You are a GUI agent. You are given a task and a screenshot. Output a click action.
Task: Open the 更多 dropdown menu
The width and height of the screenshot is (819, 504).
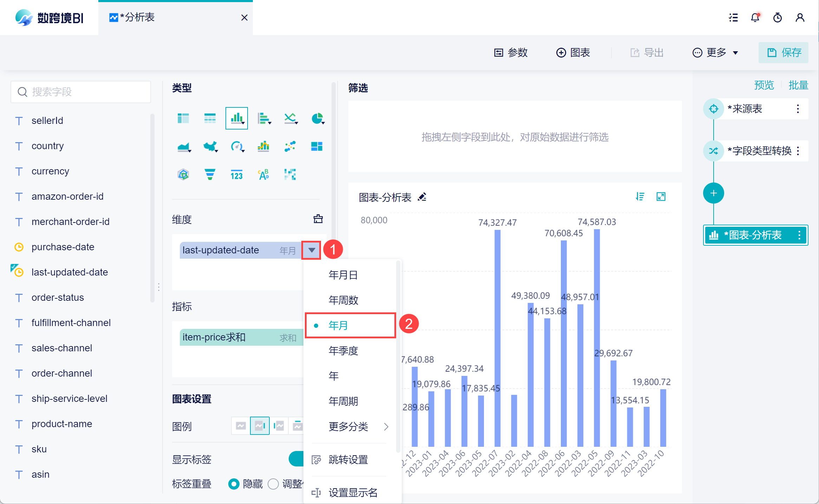click(x=715, y=53)
